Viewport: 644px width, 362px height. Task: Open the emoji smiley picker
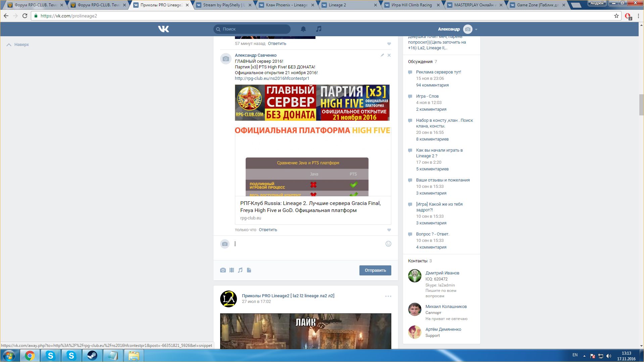click(388, 244)
